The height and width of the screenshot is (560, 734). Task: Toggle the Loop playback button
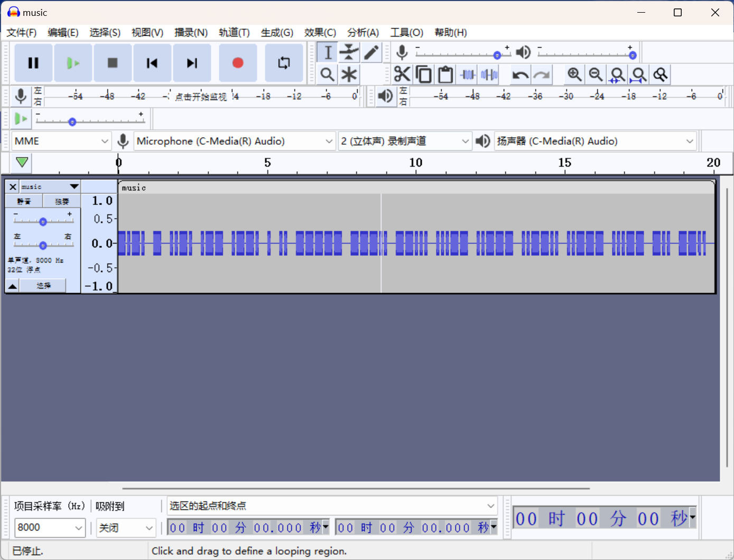tap(284, 63)
